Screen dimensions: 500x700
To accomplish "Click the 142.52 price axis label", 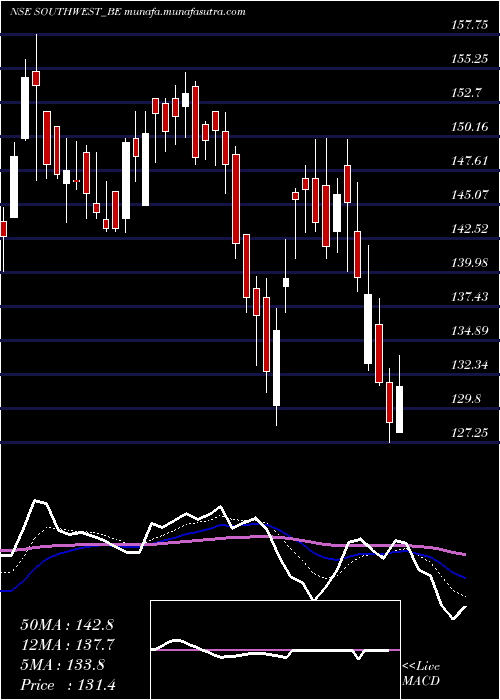I will pos(469,229).
